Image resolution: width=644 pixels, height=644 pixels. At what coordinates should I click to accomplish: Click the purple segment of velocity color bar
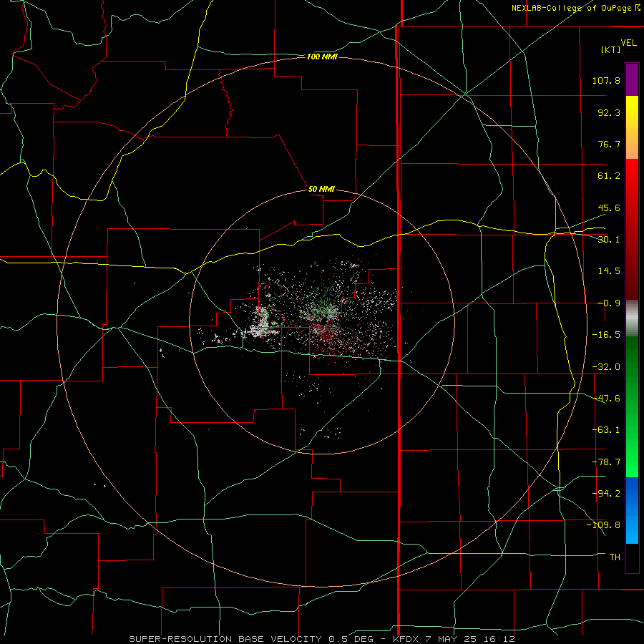pyautogui.click(x=632, y=80)
